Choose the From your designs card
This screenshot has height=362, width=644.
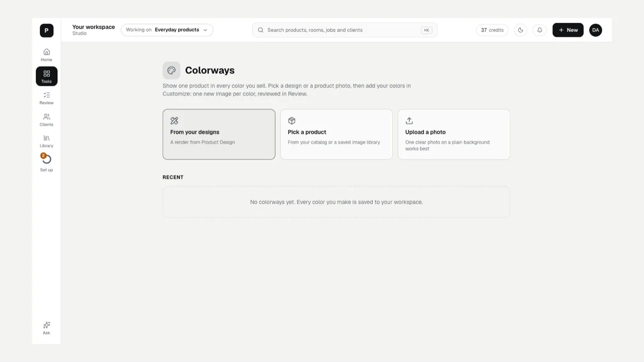click(219, 134)
